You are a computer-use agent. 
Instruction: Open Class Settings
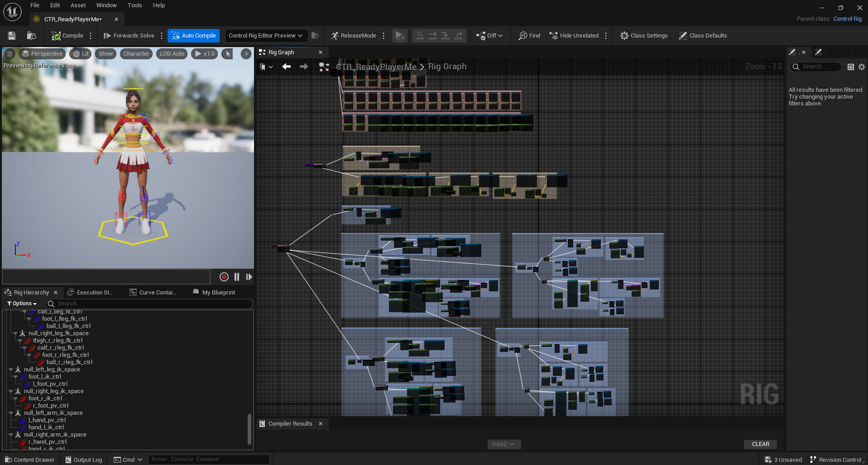(644, 35)
